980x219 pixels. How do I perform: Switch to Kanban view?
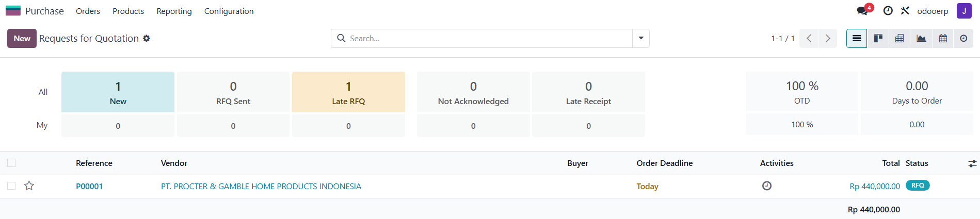(878, 38)
